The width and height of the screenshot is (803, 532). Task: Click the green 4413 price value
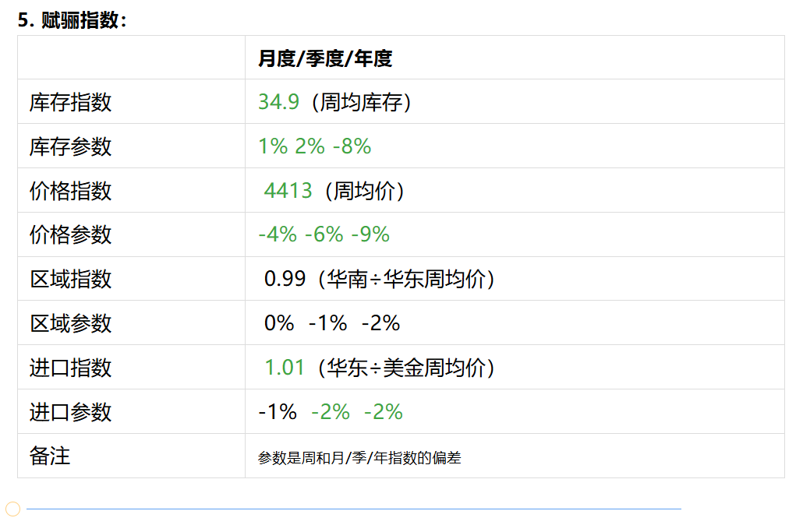pos(288,191)
